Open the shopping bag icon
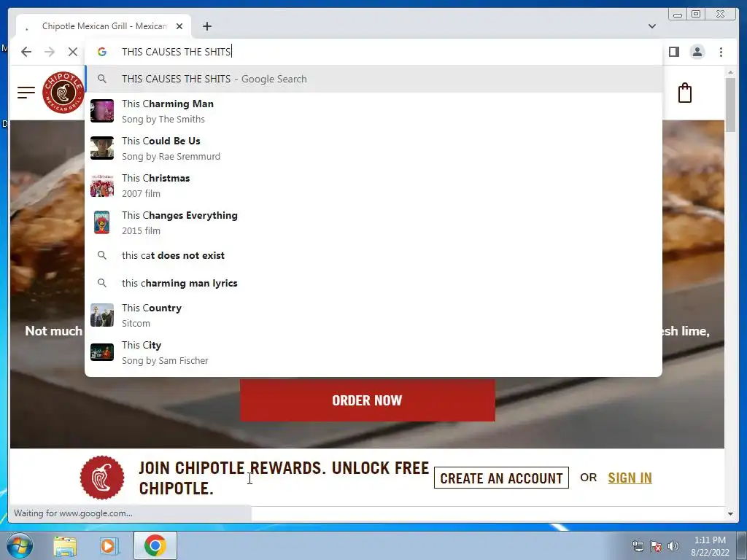The width and height of the screenshot is (747, 560). coord(684,93)
